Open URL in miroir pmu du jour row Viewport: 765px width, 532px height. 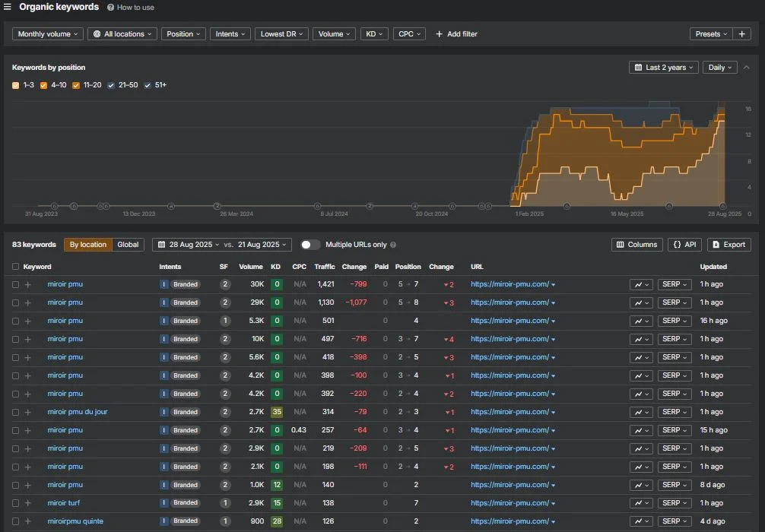click(x=509, y=412)
